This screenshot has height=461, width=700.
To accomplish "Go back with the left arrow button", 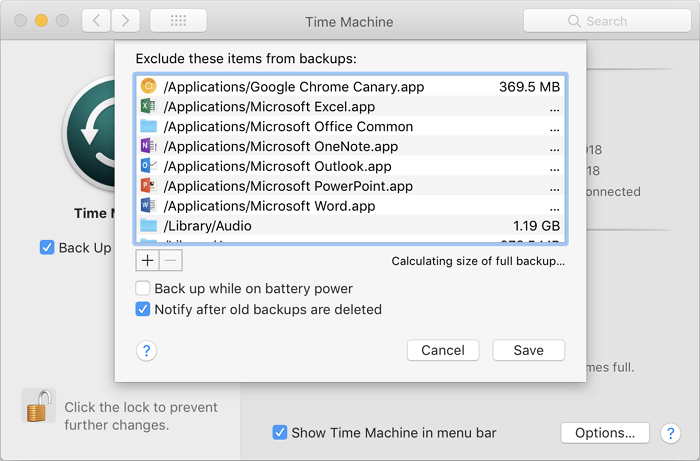I will (96, 21).
